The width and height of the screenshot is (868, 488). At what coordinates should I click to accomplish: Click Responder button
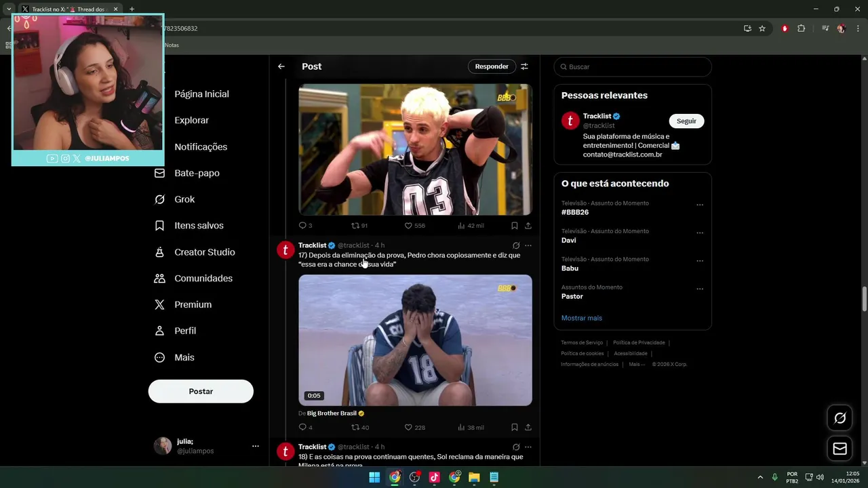[492, 66]
